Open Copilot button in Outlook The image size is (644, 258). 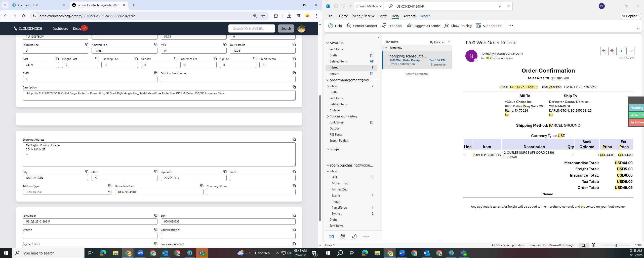click(631, 16)
